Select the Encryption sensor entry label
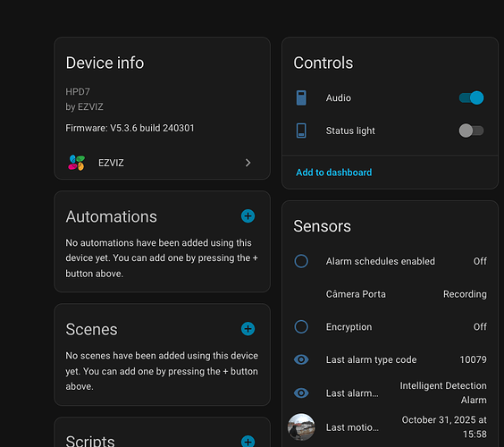This screenshot has height=447, width=504. 349,326
